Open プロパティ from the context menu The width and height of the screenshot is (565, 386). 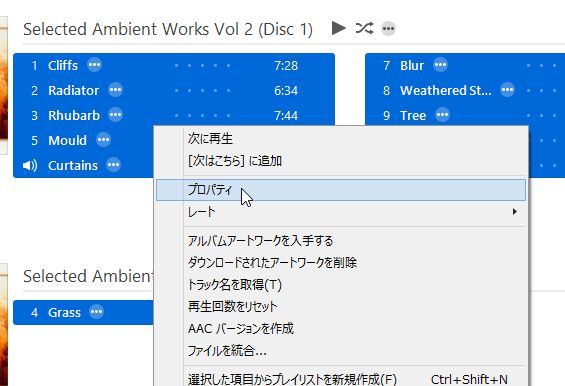click(x=341, y=190)
